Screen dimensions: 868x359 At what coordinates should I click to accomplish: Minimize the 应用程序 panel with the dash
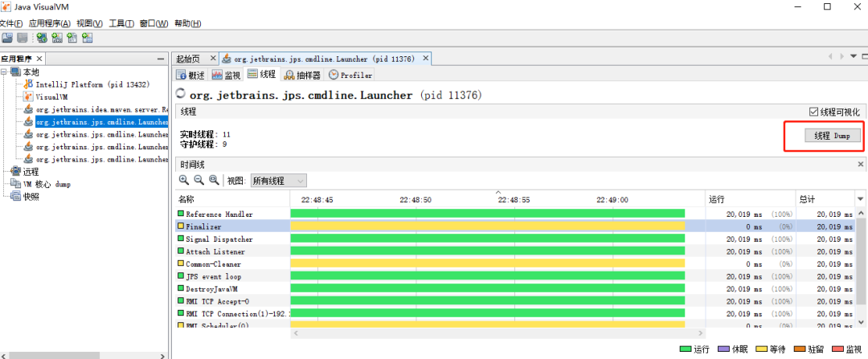click(161, 59)
